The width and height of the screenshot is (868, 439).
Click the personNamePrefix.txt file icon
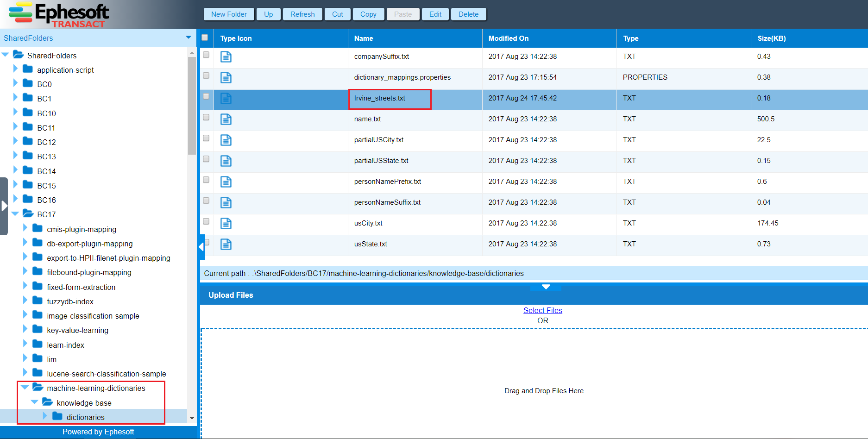(226, 182)
